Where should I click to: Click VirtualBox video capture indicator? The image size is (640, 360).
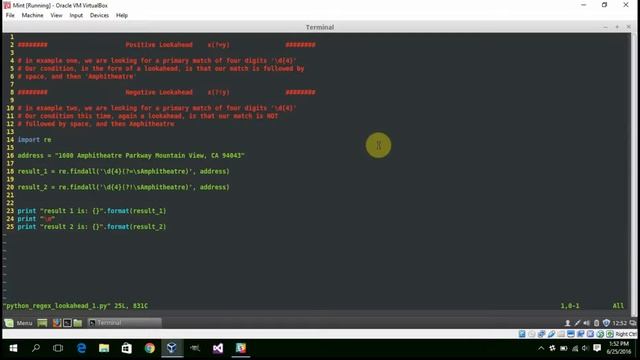[581, 334]
